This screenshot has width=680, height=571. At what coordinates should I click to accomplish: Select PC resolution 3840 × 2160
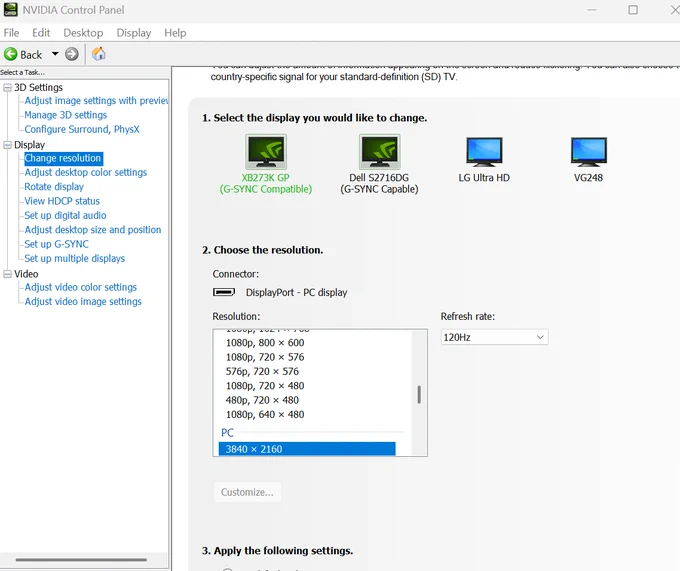(307, 449)
